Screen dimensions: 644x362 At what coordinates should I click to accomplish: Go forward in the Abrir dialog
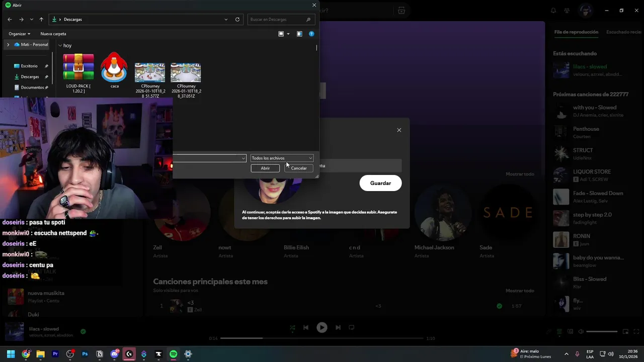21,19
